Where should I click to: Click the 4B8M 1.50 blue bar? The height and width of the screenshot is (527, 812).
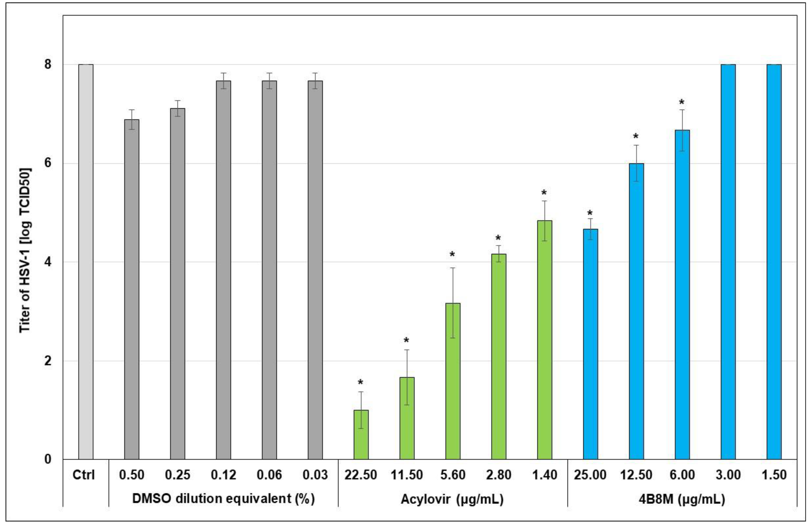(774, 262)
